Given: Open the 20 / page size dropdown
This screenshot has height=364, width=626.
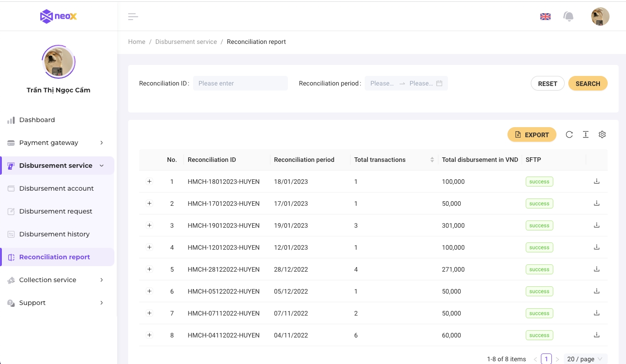Looking at the screenshot, I should (x=585, y=359).
